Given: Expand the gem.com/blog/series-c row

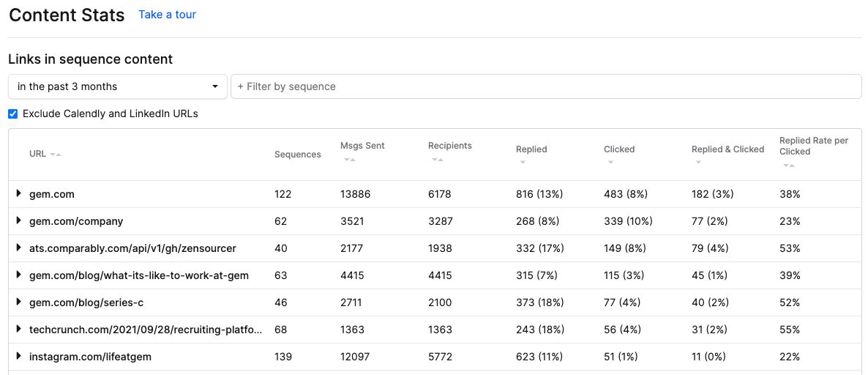Looking at the screenshot, I should (19, 302).
